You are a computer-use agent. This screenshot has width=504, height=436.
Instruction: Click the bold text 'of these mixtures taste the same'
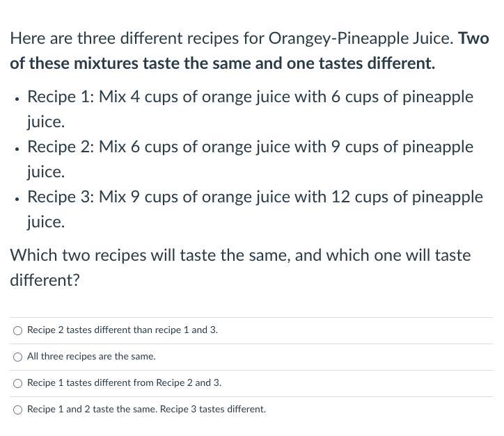coord(130,63)
